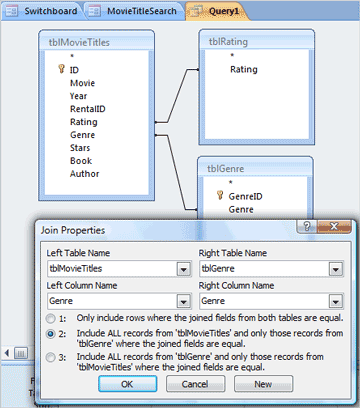This screenshot has width=360, height=408.
Task: Select the Book field in tblMovieTitles
Action: (81, 161)
